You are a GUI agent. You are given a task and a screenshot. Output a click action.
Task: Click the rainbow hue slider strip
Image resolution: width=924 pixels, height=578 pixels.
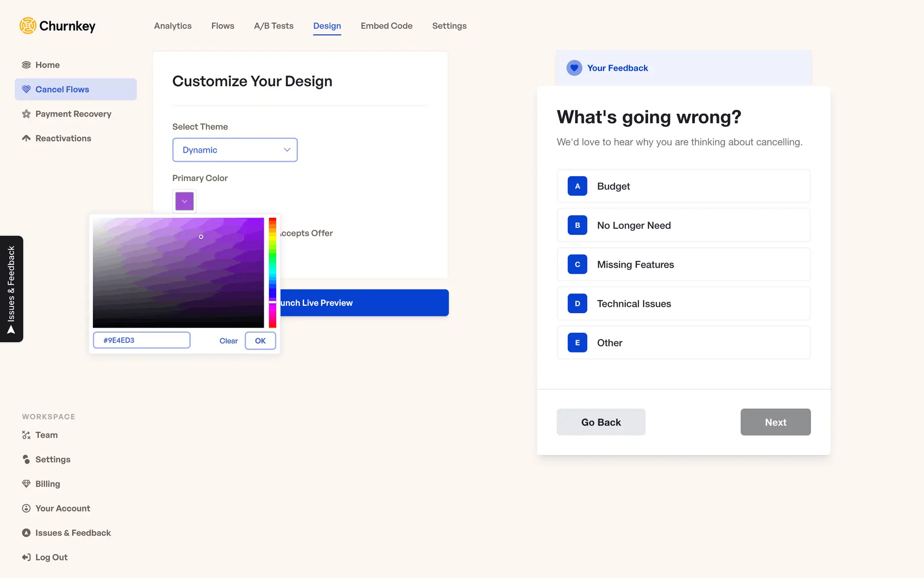pyautogui.click(x=272, y=272)
